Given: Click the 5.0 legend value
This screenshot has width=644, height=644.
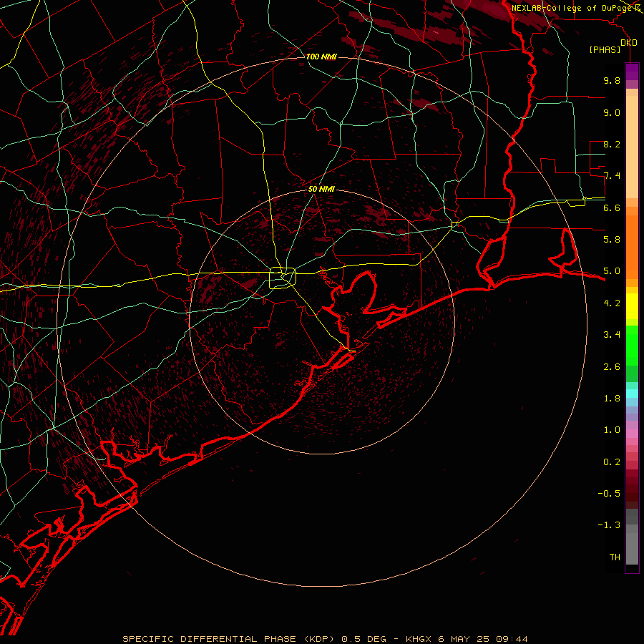Looking at the screenshot, I should pyautogui.click(x=612, y=271).
